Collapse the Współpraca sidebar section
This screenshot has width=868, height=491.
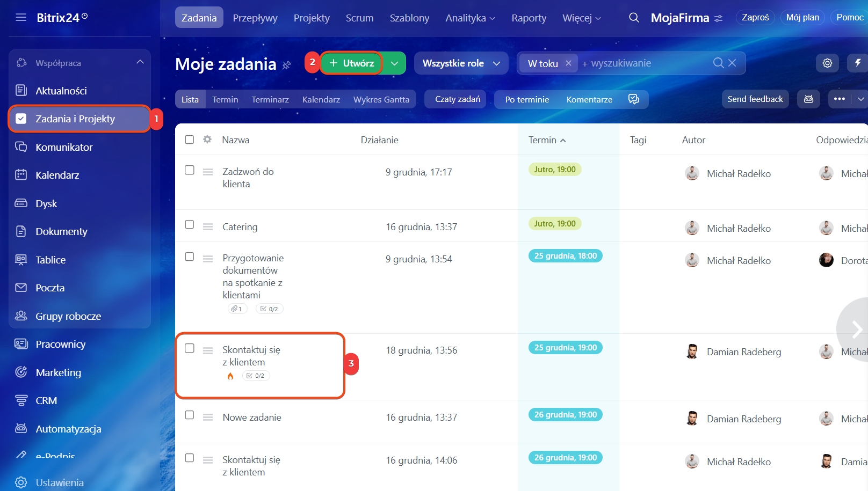[140, 62]
